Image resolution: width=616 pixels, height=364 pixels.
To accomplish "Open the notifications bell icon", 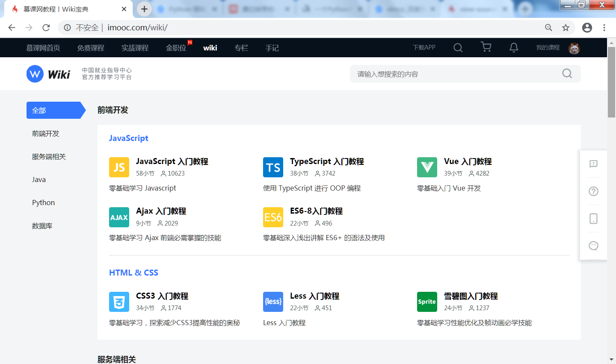I will pyautogui.click(x=514, y=47).
